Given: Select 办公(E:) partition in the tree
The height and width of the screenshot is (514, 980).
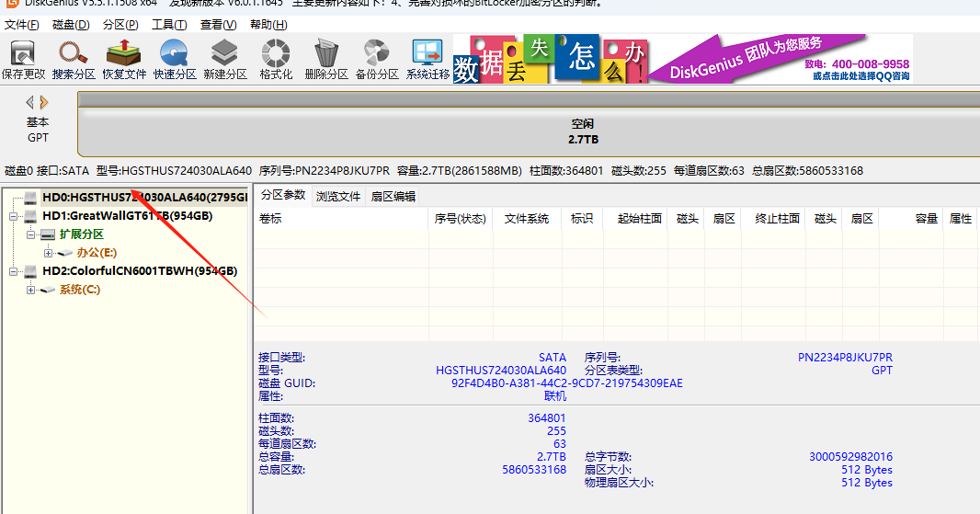Looking at the screenshot, I should pos(97,253).
